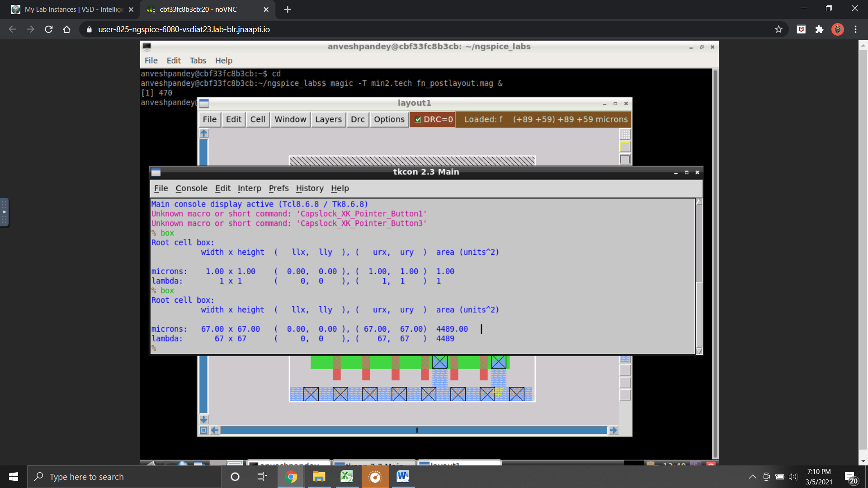Mute volume via the tray speaker icon
The height and width of the screenshot is (488, 868).
click(794, 477)
